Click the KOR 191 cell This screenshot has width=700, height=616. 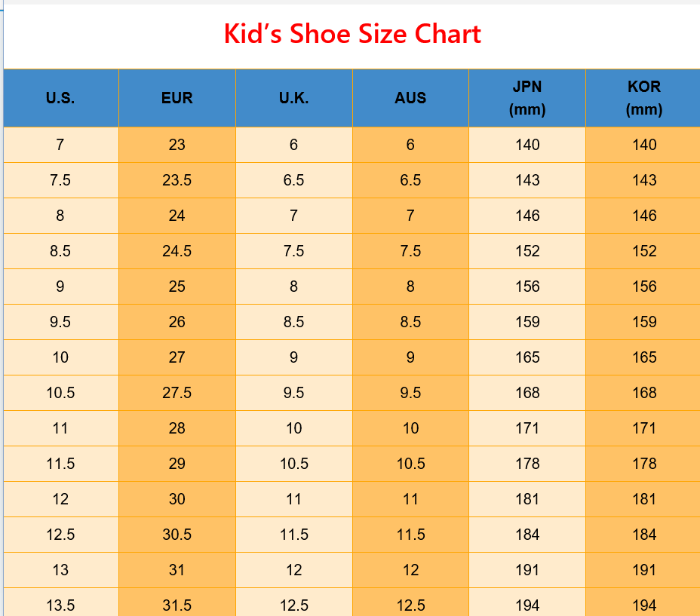[x=644, y=570]
